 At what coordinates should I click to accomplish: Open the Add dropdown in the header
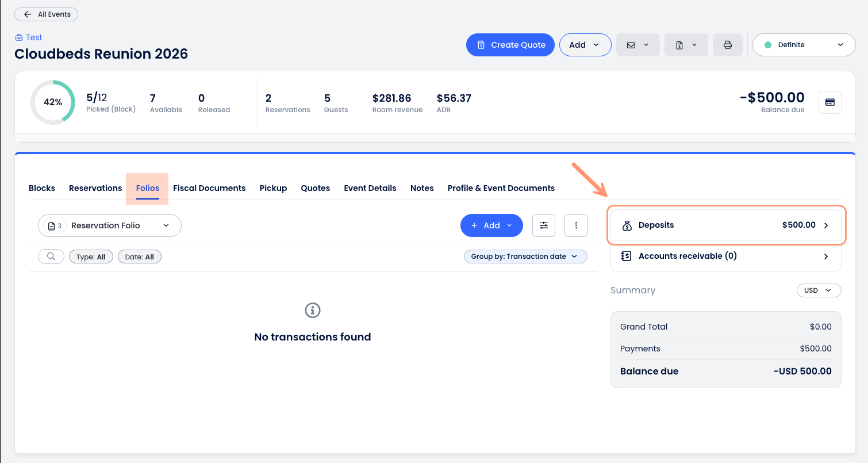pos(585,45)
